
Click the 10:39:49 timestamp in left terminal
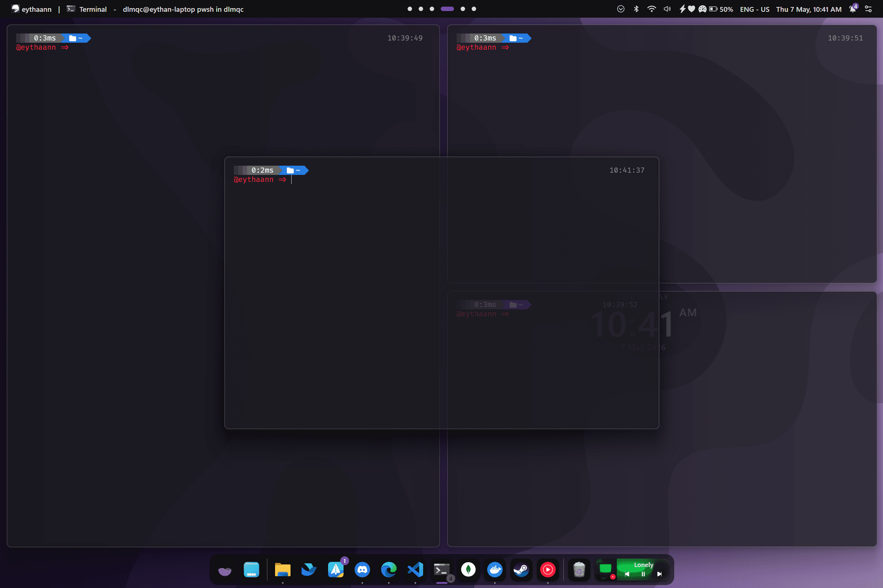click(405, 38)
